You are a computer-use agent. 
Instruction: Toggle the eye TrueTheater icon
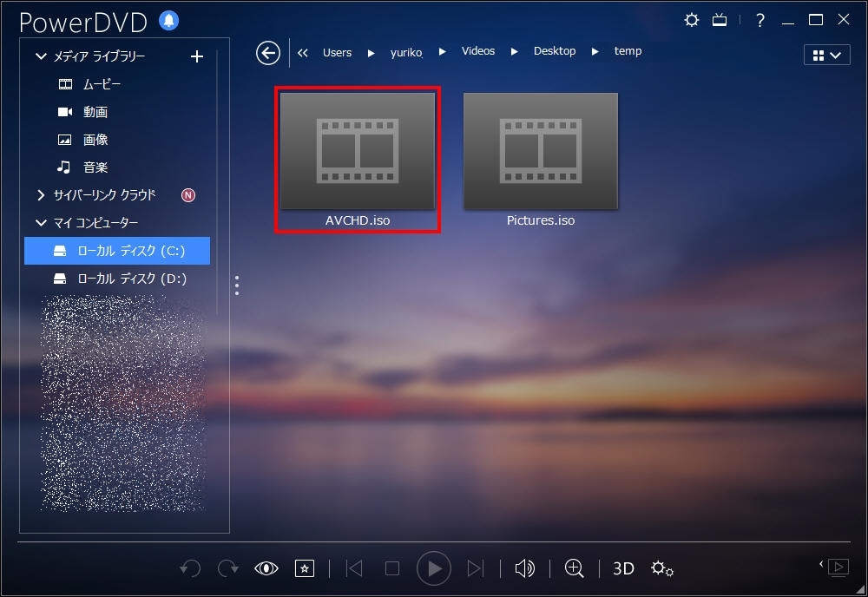pos(266,568)
